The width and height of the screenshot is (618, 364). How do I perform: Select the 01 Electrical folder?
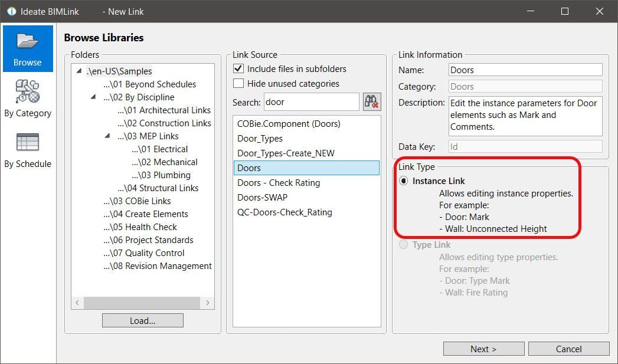[x=159, y=149]
